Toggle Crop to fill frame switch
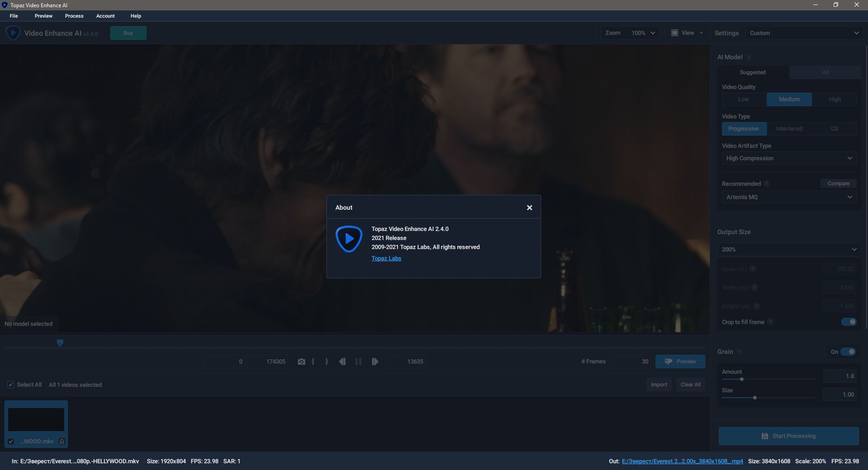Viewport: 868px width, 470px height. coord(849,322)
